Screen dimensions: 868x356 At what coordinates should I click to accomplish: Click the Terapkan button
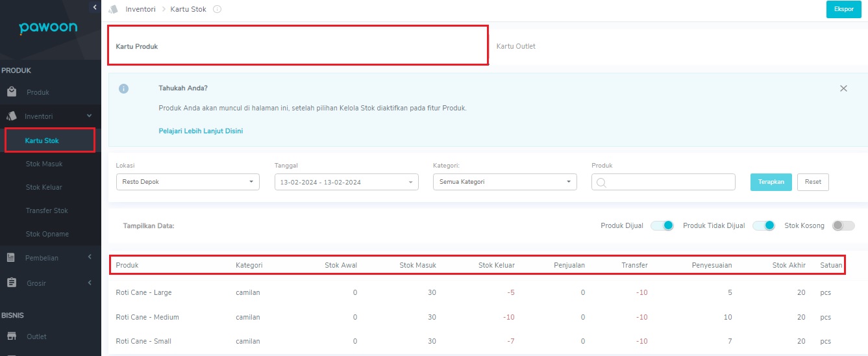pos(771,182)
